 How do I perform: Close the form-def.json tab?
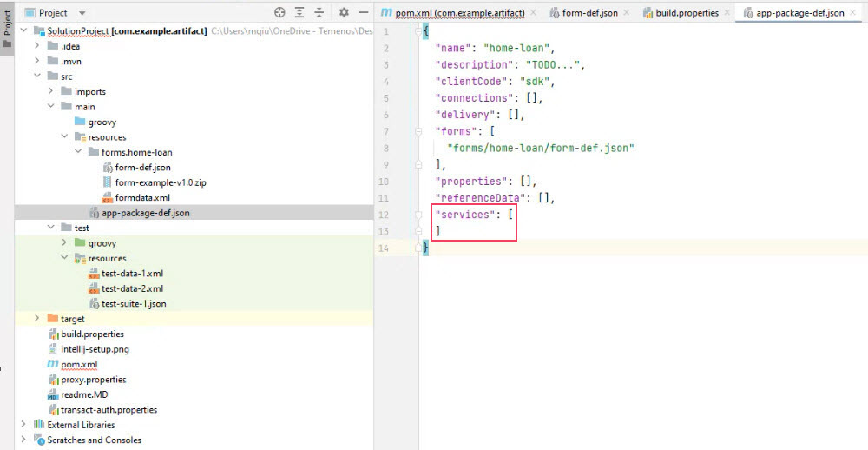click(626, 12)
